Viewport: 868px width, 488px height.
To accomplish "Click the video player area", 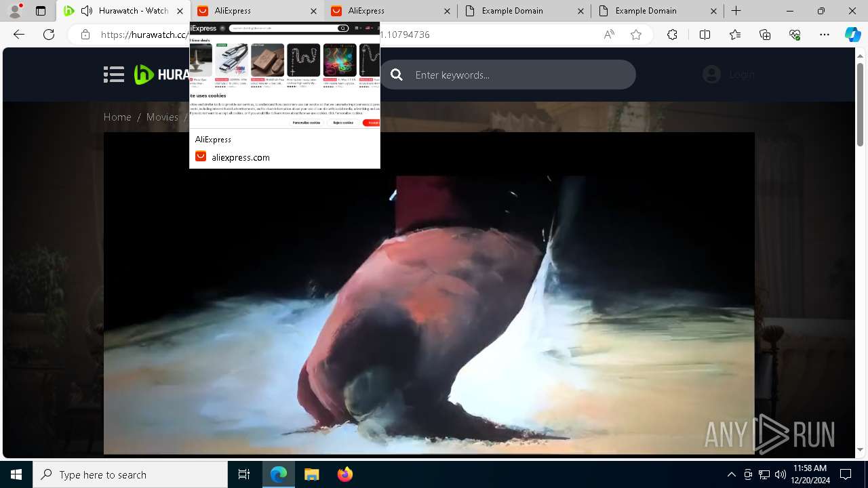I will click(x=429, y=293).
